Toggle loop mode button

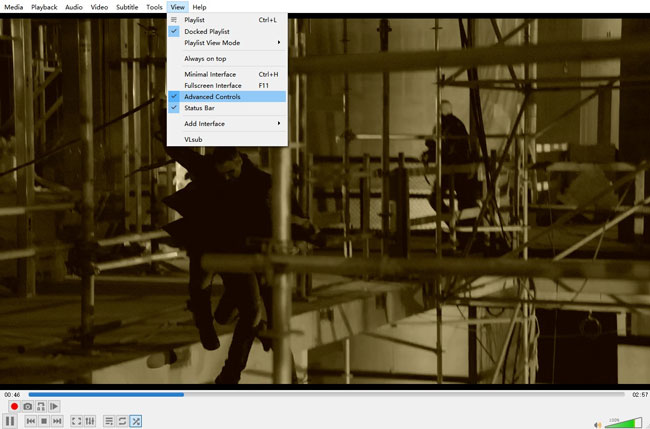[122, 421]
